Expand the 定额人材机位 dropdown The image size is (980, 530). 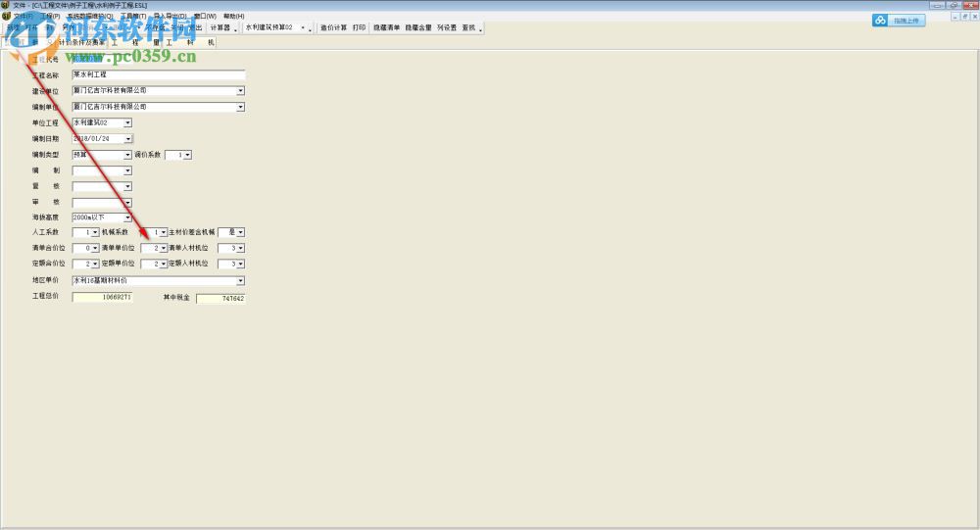point(241,265)
